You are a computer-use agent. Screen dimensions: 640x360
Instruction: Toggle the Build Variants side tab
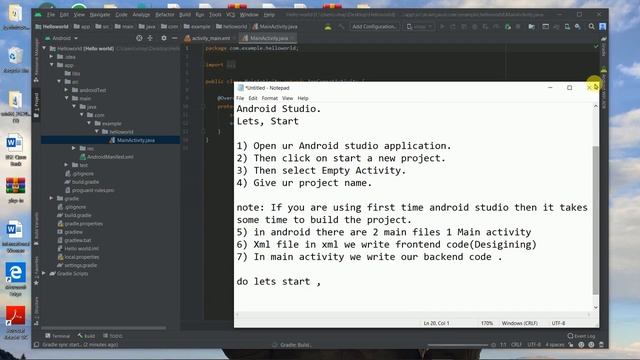pos(36,229)
